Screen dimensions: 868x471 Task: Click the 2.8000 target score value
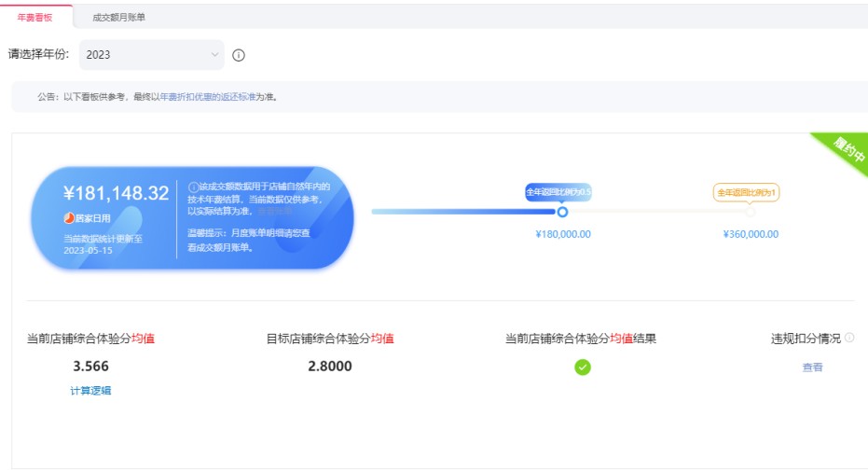(330, 367)
